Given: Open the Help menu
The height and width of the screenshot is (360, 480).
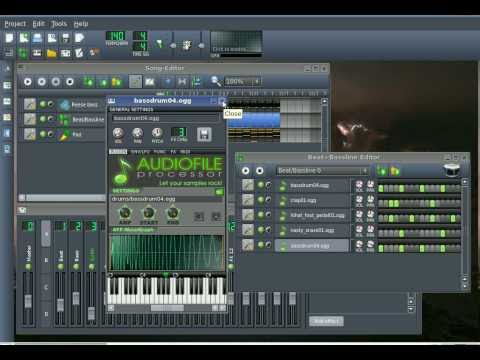Looking at the screenshot, I should [x=81, y=24].
